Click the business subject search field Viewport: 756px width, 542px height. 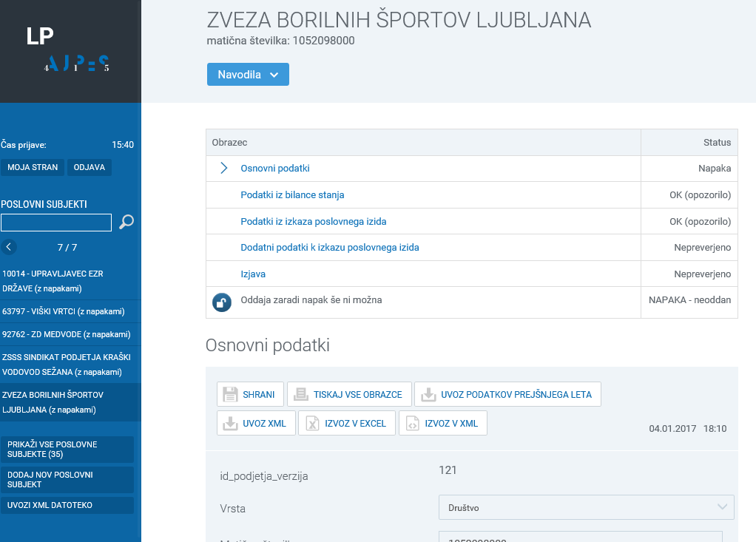click(56, 223)
